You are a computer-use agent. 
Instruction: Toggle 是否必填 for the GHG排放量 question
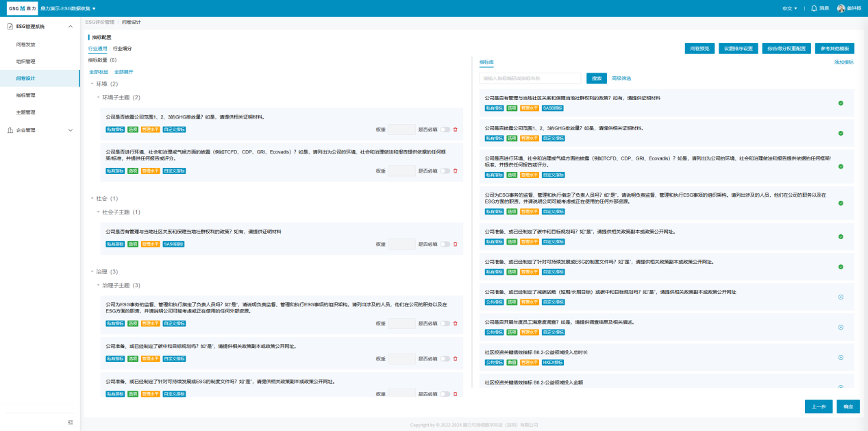pyautogui.click(x=445, y=130)
